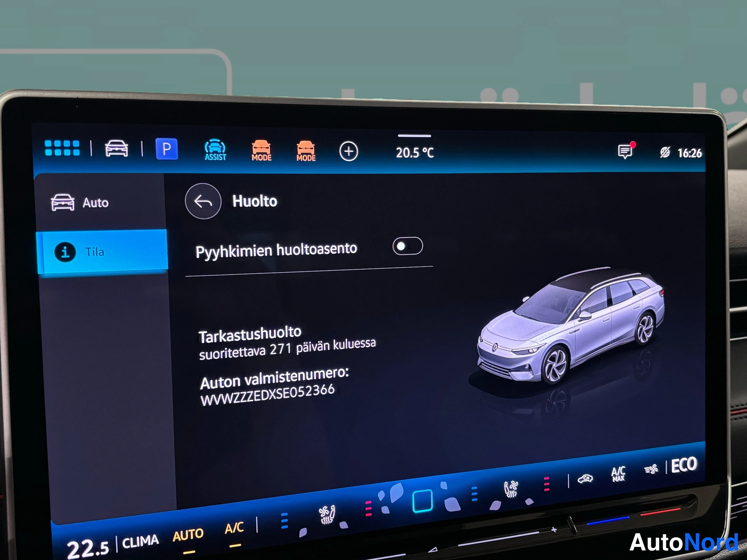
Task: Pull down the top handle bar
Action: point(414,136)
